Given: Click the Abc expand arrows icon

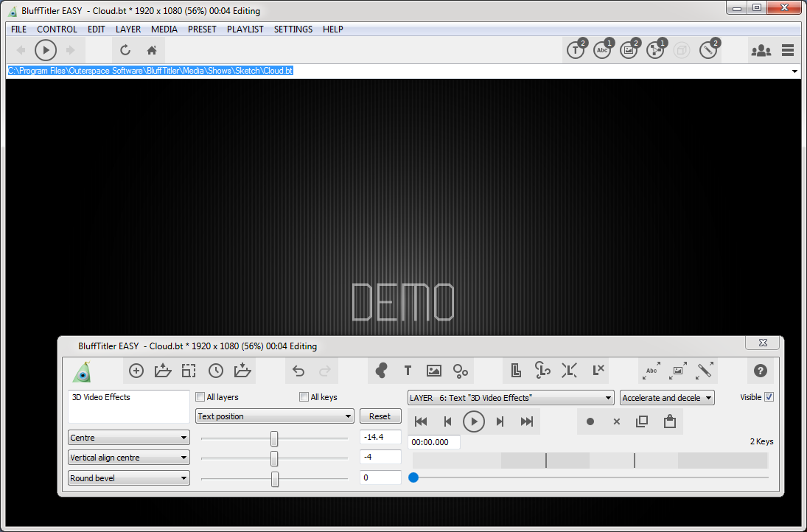Looking at the screenshot, I should click(x=651, y=371).
